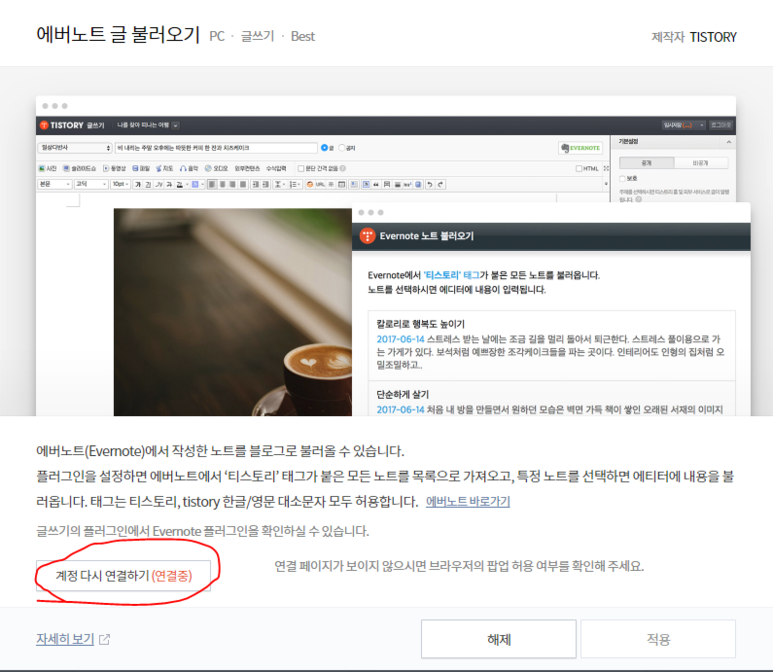Click the underline 가 formatting icon
Screen dimensions: 773x672
tap(148, 184)
